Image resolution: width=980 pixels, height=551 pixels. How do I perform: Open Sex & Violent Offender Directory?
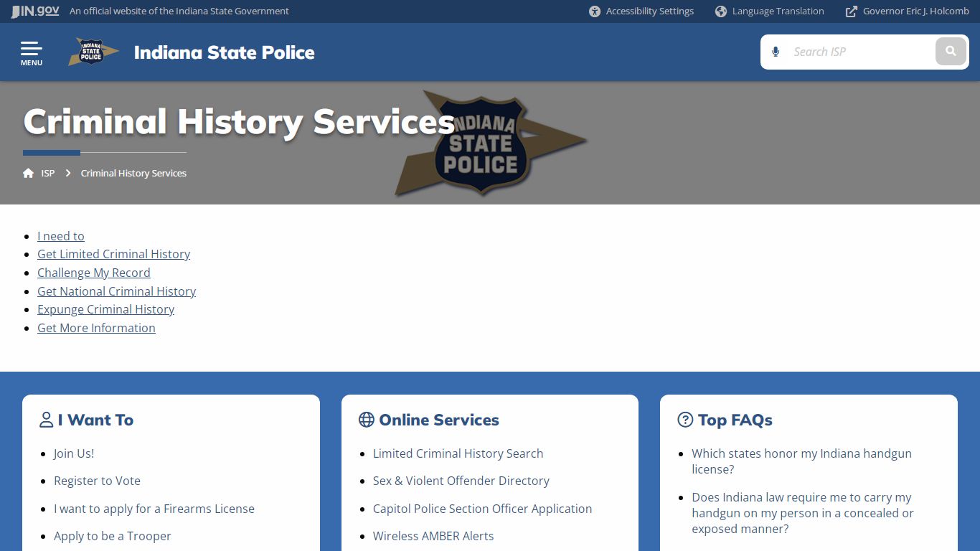click(461, 481)
